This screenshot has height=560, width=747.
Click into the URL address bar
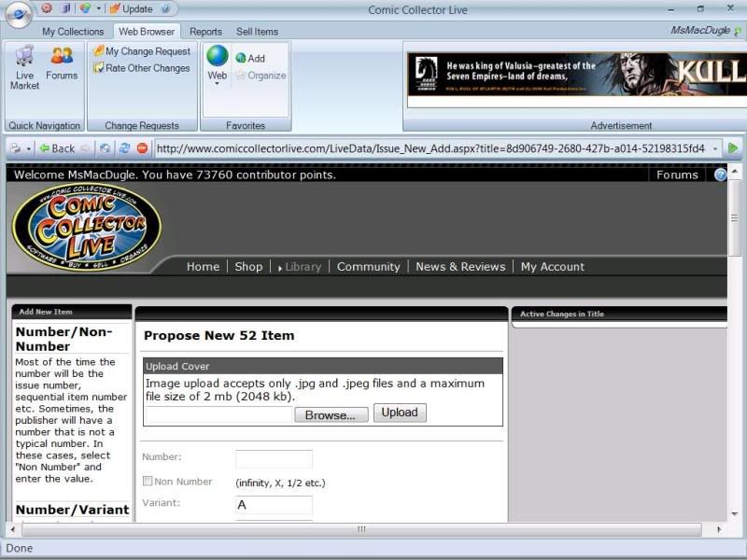pyautogui.click(x=431, y=148)
